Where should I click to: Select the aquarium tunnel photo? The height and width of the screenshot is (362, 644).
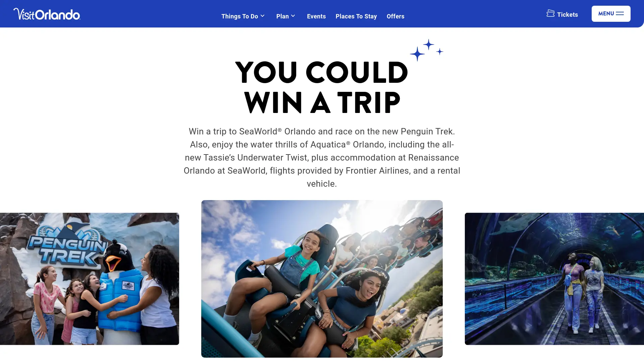pos(554,279)
